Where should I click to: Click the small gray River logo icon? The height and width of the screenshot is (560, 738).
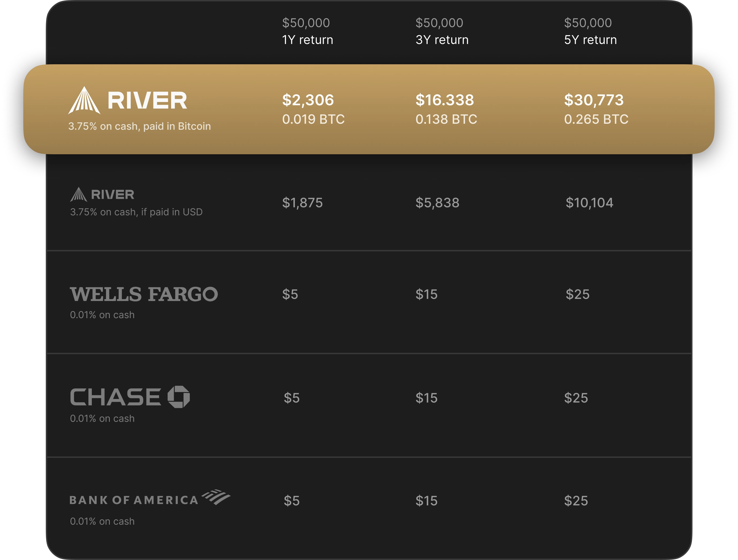79,194
